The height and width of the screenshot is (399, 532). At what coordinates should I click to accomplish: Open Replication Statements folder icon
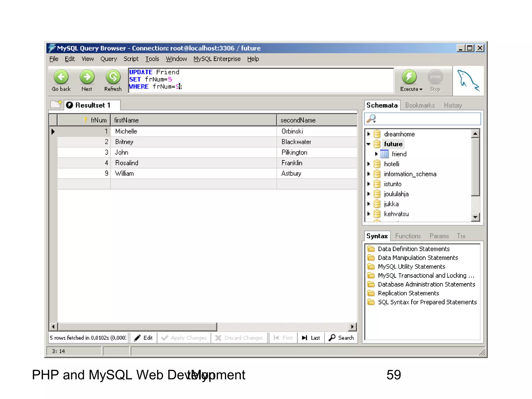(371, 293)
